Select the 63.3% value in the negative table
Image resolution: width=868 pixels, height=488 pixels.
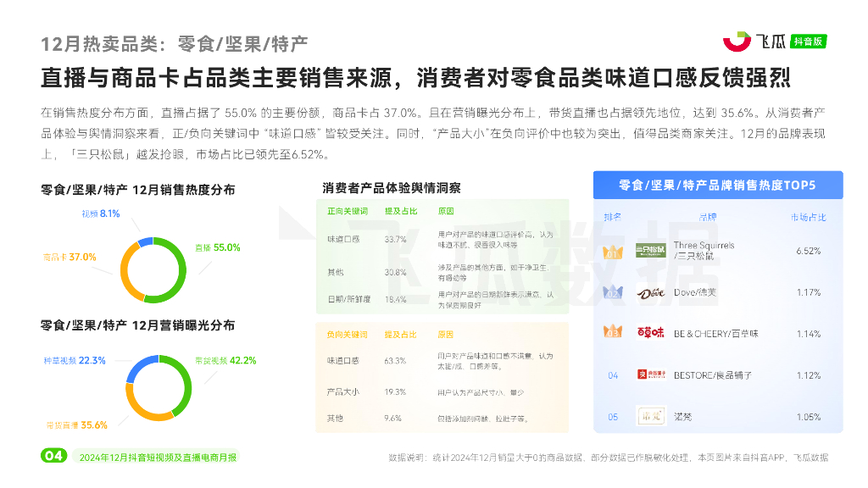[395, 361]
